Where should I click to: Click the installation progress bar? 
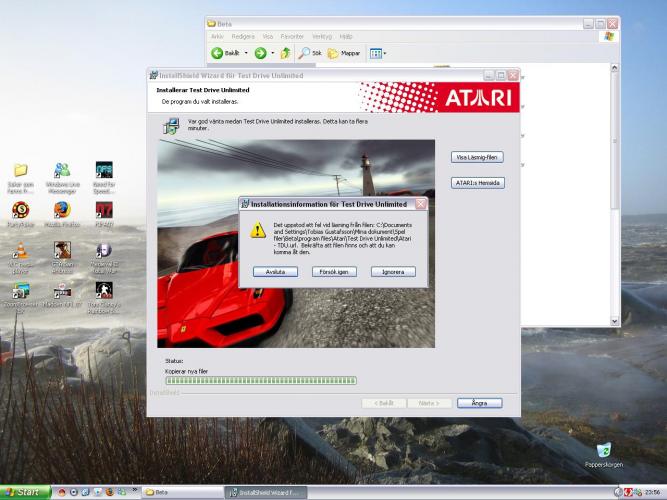260,380
